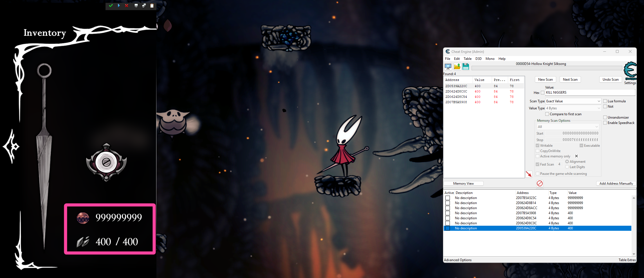Viewport: 644px width, 278px height.
Task: Activate the Active checkbox for address 2D07B5A523C
Action: pyautogui.click(x=448, y=198)
